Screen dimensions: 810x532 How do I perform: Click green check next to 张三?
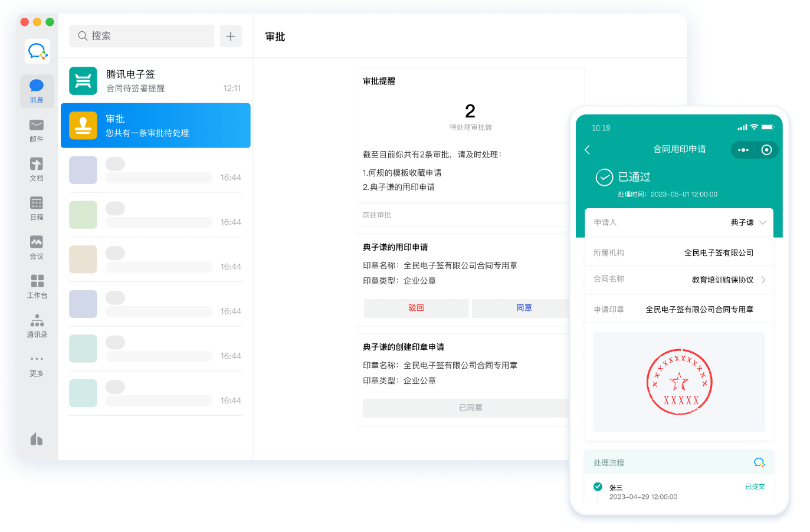coord(598,487)
